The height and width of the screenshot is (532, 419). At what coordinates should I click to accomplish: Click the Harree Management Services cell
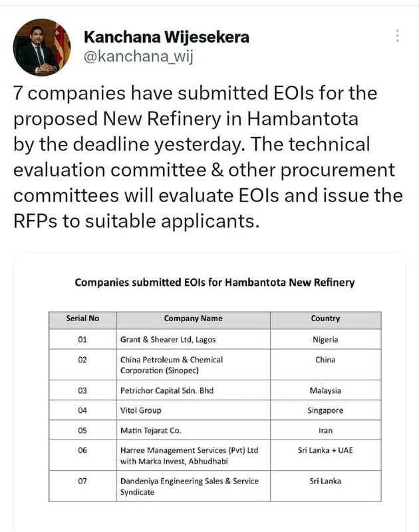[x=194, y=456]
